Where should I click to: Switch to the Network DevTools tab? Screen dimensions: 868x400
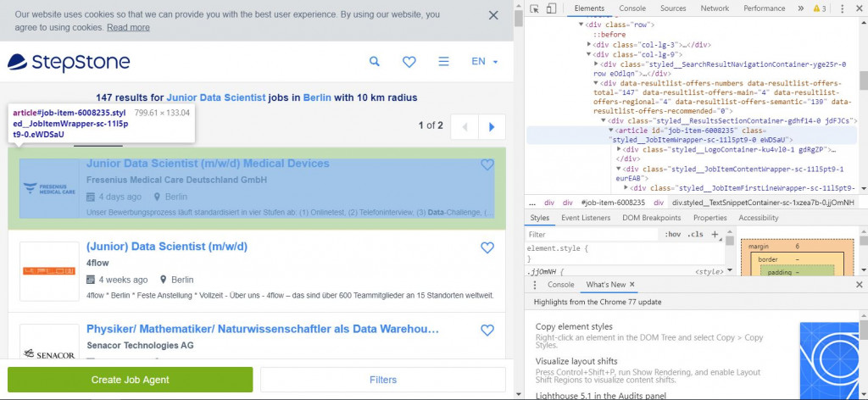(x=715, y=8)
